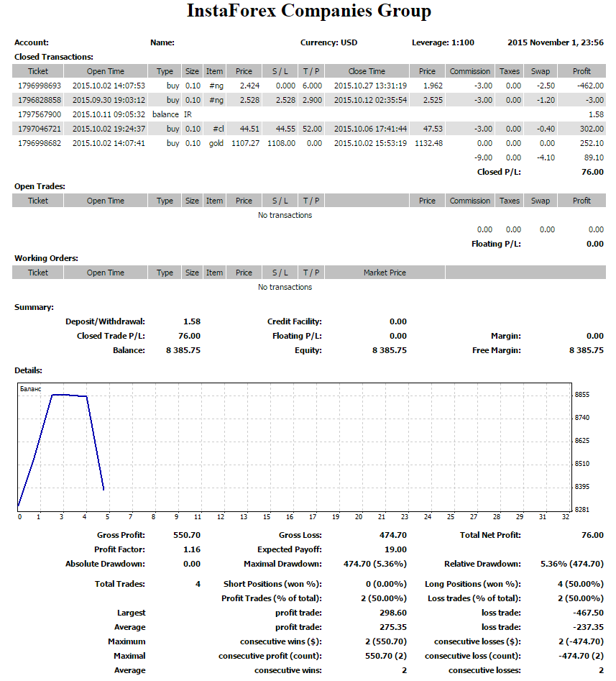Click the largest profit trade value 298.60
Image resolution: width=616 pixels, height=681 pixels.
coord(393,613)
